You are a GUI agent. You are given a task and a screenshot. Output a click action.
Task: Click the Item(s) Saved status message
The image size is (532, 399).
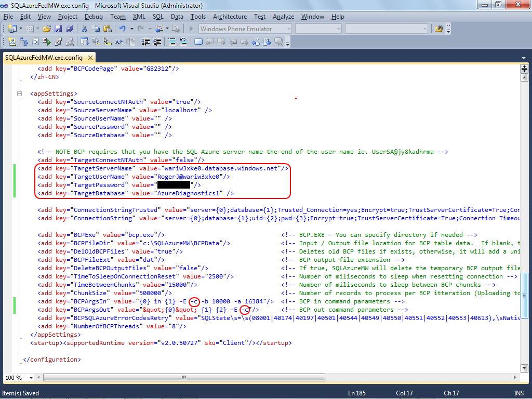[20, 393]
